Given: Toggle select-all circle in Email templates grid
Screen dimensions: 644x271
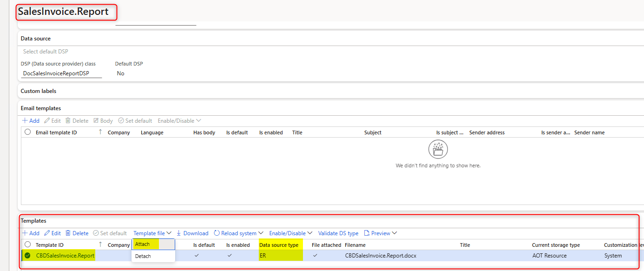Looking at the screenshot, I should coord(28,132).
